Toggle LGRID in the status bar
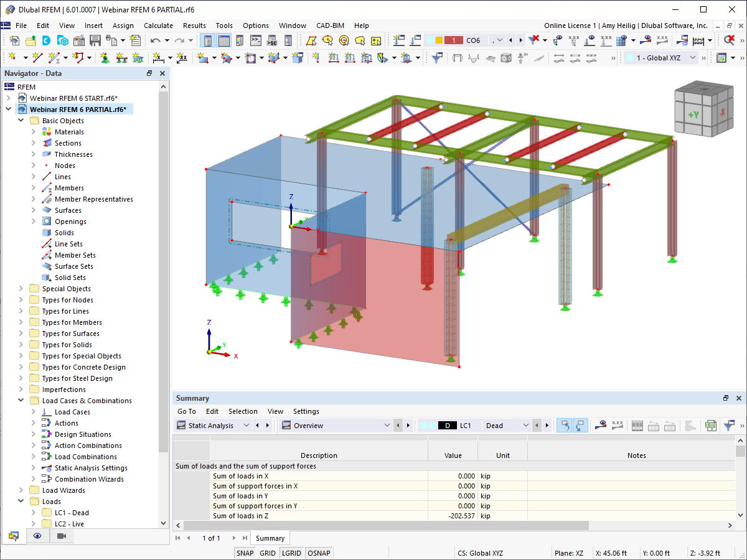This screenshot has width=747, height=560. click(291, 553)
